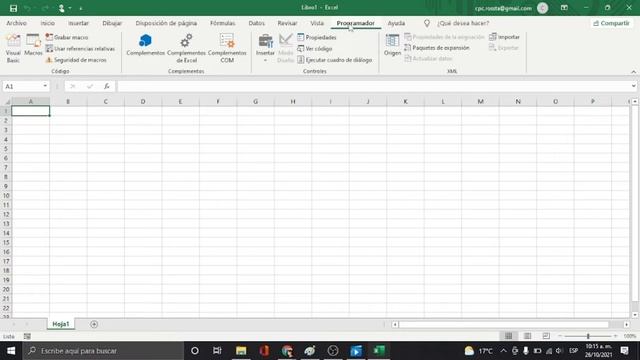Screen dimensions: 640x360
Task: Open Complementos de Excel gear icon
Action: (x=186, y=48)
